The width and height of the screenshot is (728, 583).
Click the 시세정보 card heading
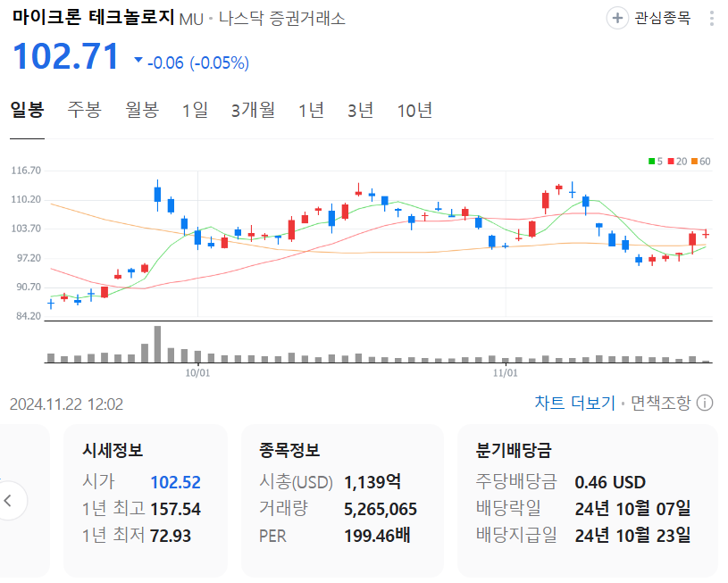click(113, 450)
